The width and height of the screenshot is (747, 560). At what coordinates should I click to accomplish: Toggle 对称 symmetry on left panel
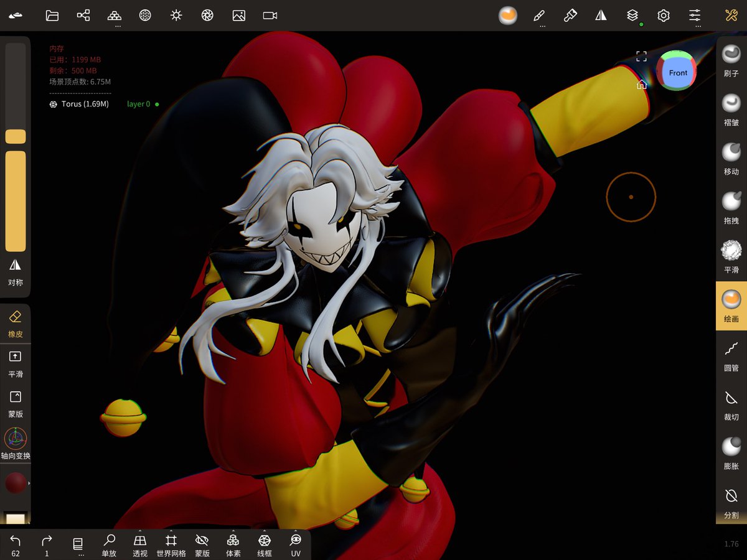pyautogui.click(x=16, y=272)
